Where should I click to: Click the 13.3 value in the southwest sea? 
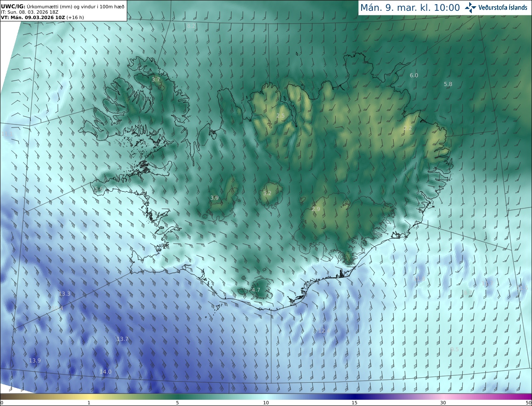pyautogui.click(x=64, y=293)
